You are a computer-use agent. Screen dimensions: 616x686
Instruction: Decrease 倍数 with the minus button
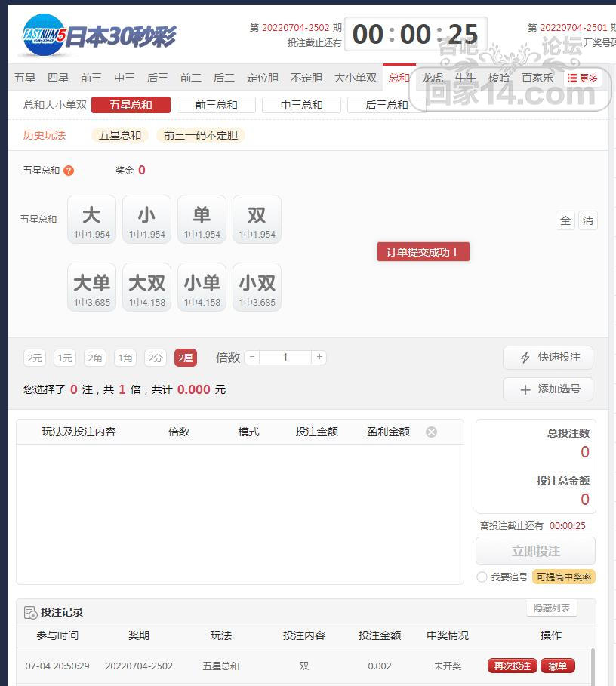tap(252, 358)
